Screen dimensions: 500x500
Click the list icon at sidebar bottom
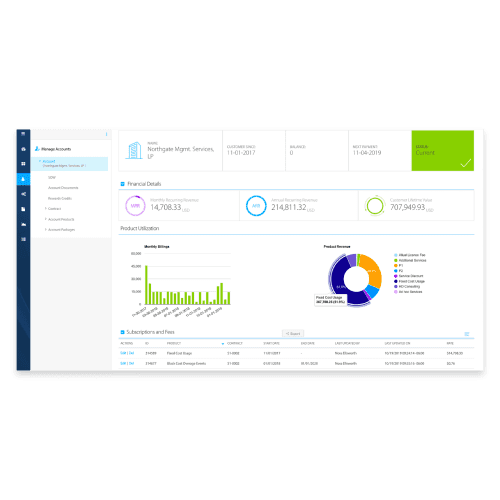tap(23, 239)
